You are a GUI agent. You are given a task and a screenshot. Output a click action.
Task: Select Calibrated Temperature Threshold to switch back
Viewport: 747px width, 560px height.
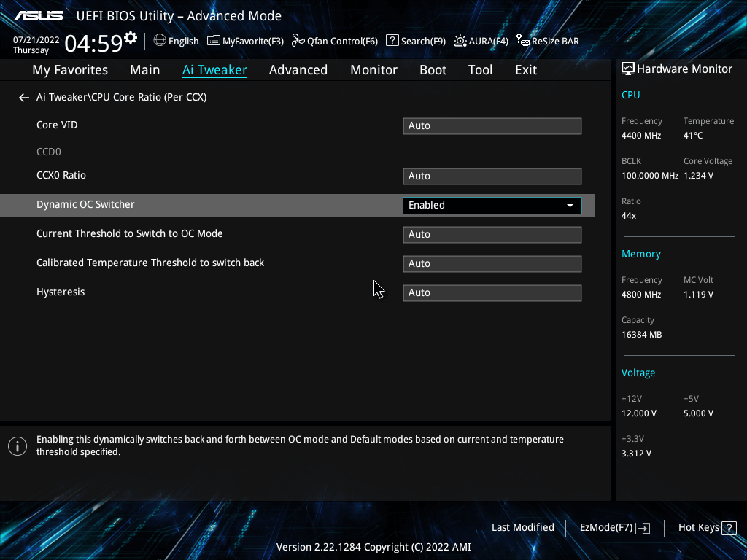tap(150, 262)
